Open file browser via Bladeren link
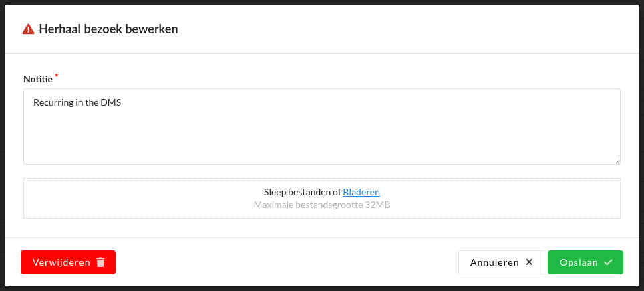Image resolution: width=644 pixels, height=291 pixels. 361,192
